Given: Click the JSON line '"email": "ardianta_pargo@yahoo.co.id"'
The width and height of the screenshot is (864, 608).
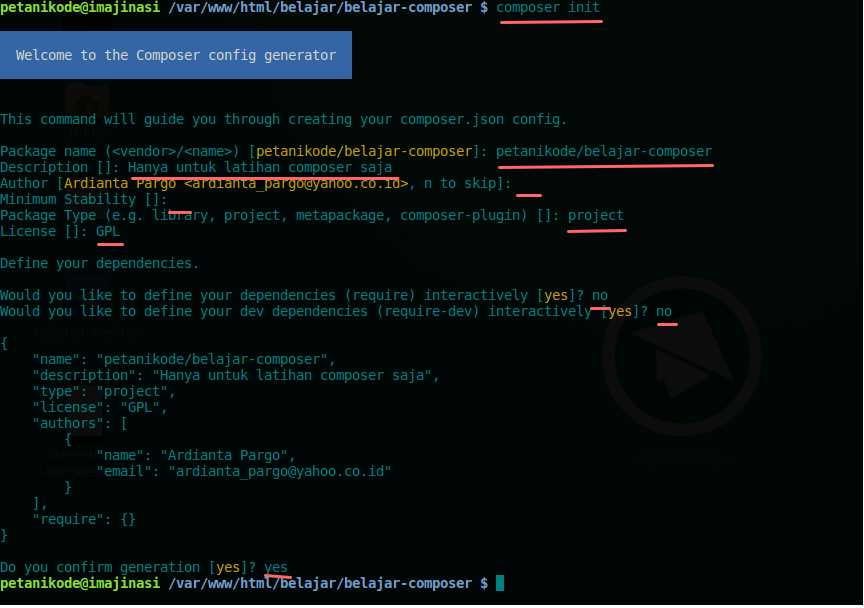Looking at the screenshot, I should [x=244, y=471].
